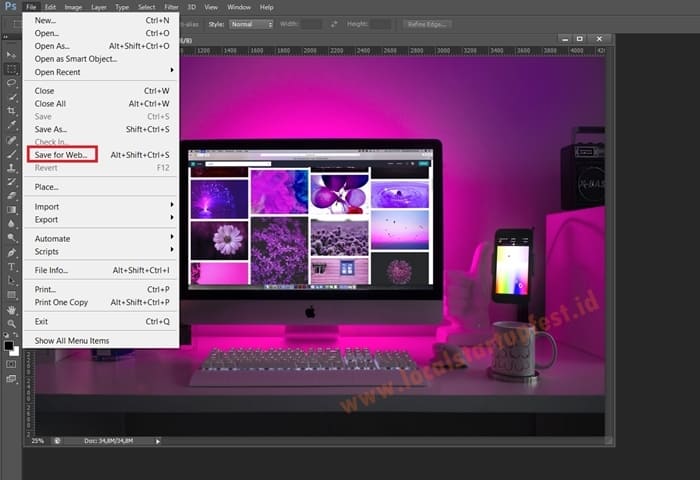Toggle Quick Mask mode
This screenshot has width=700, height=480.
11,364
